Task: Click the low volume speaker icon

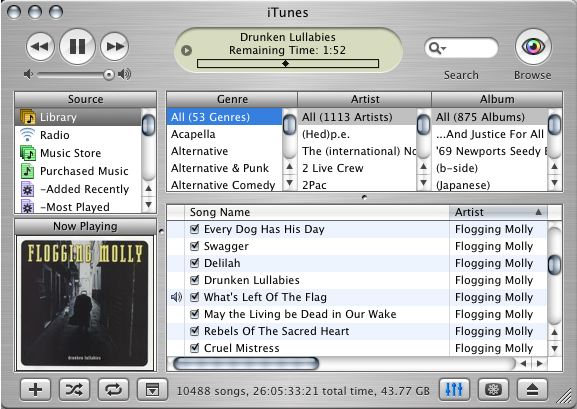Action: [28, 74]
